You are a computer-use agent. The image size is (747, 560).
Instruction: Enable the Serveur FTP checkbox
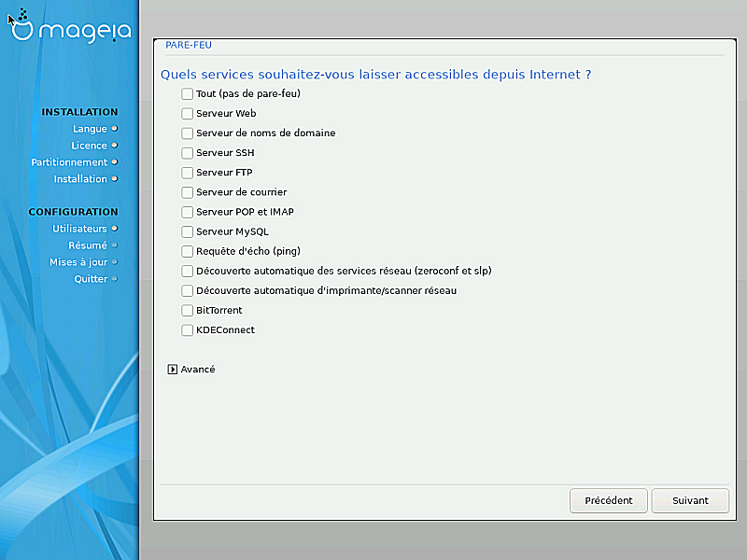click(x=188, y=173)
